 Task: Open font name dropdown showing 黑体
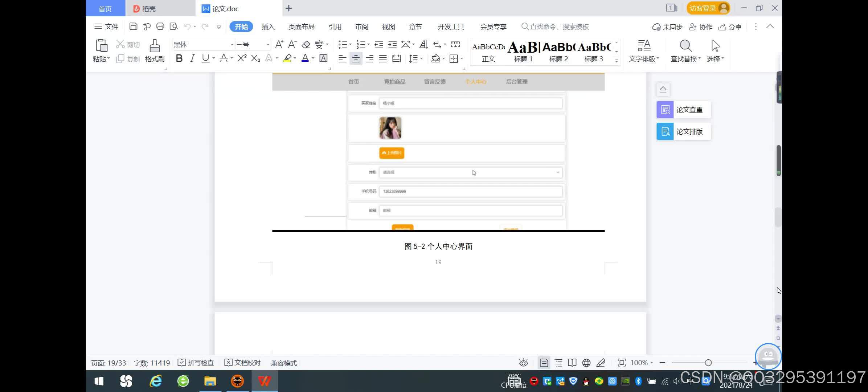point(232,44)
